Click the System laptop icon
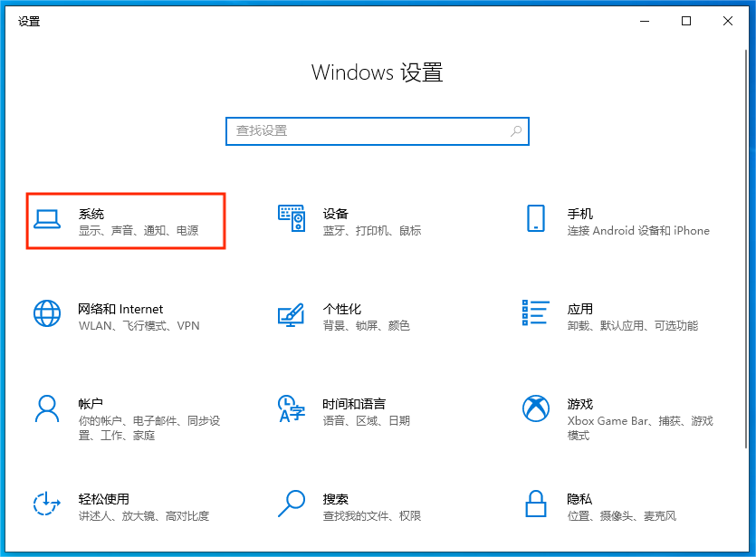756x557 pixels. coord(47,220)
